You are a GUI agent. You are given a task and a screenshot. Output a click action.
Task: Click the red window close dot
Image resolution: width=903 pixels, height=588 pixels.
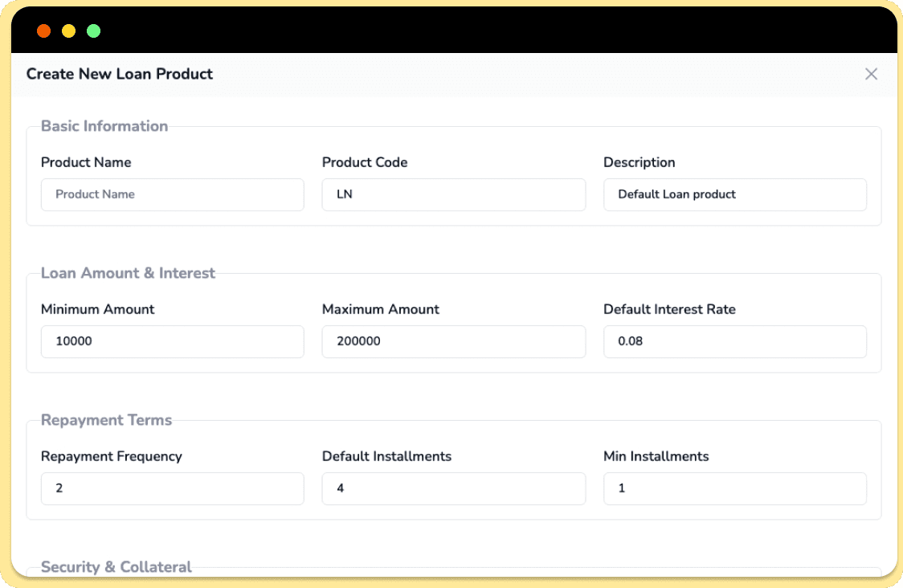click(43, 31)
